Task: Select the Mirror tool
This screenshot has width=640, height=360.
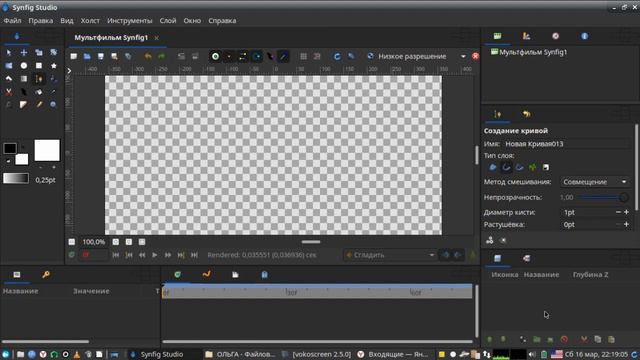Action: click(9, 66)
